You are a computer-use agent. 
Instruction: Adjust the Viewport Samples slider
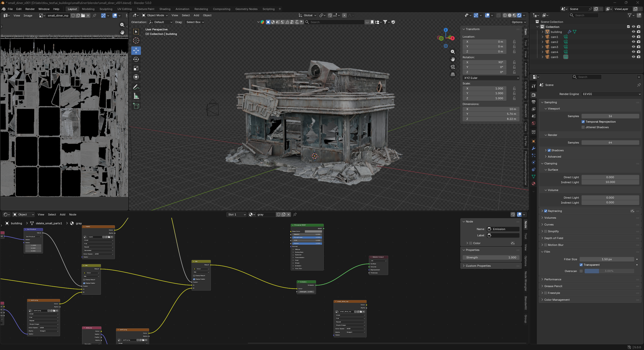pyautogui.click(x=610, y=116)
